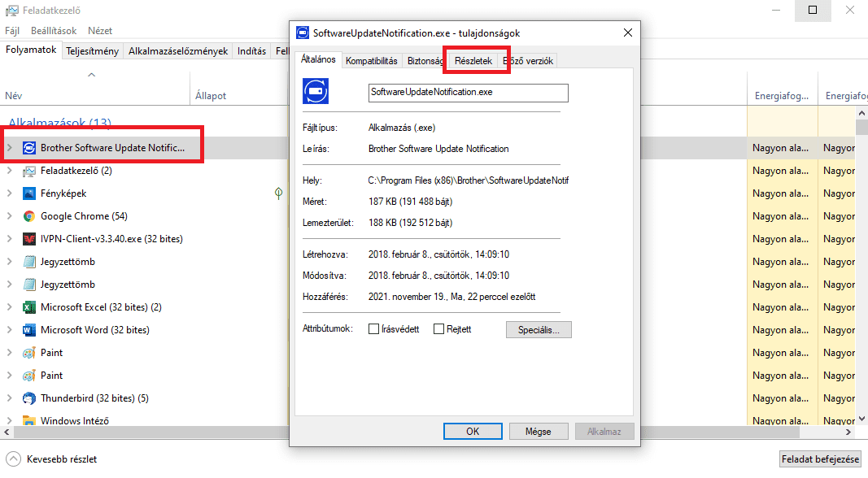868x478 pixels.
Task: Click the file name text field
Action: tap(468, 93)
